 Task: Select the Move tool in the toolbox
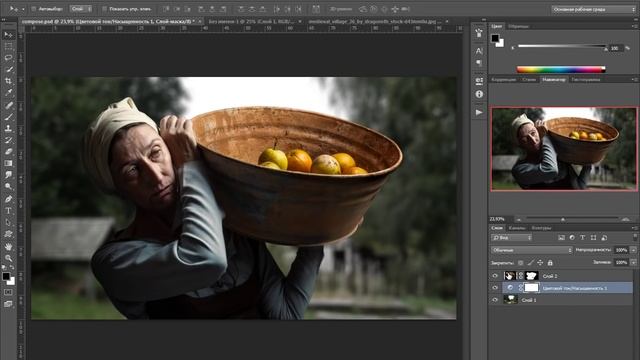click(x=8, y=35)
